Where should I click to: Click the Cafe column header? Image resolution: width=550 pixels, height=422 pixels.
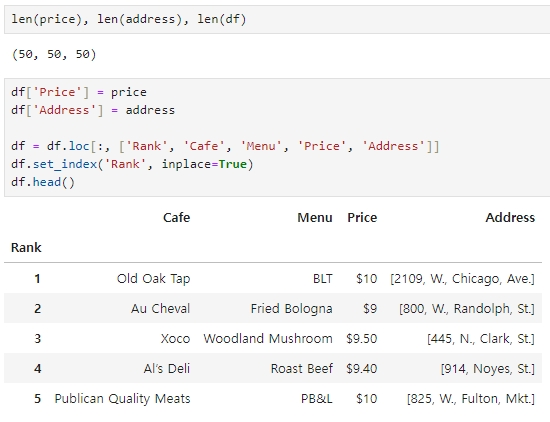[176, 217]
